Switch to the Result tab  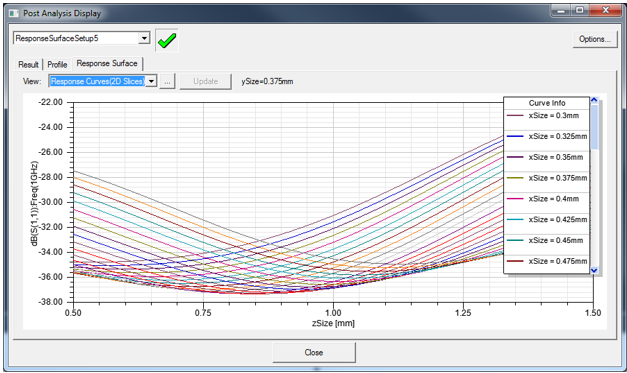point(28,64)
